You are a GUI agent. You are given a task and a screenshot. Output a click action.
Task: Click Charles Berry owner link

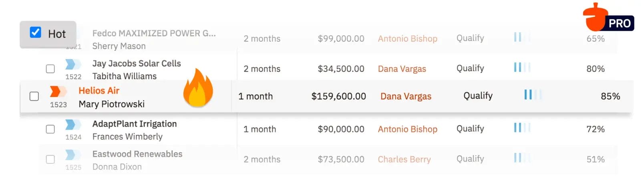404,159
